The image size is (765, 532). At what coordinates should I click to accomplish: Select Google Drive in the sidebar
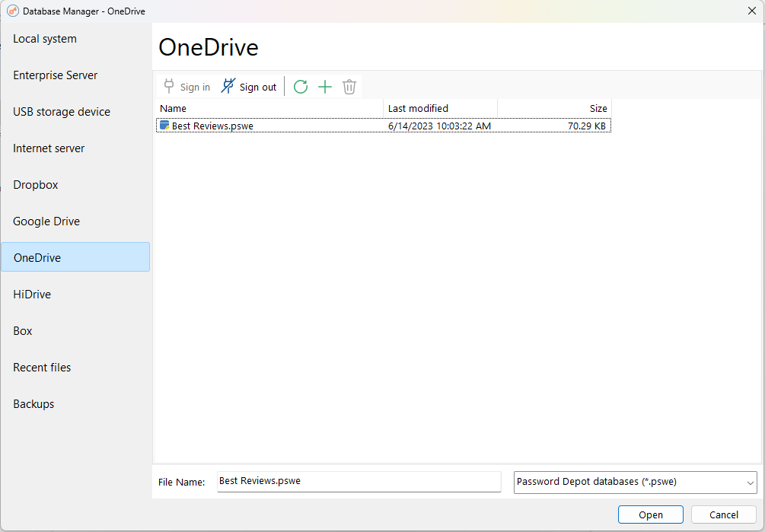pyautogui.click(x=46, y=221)
